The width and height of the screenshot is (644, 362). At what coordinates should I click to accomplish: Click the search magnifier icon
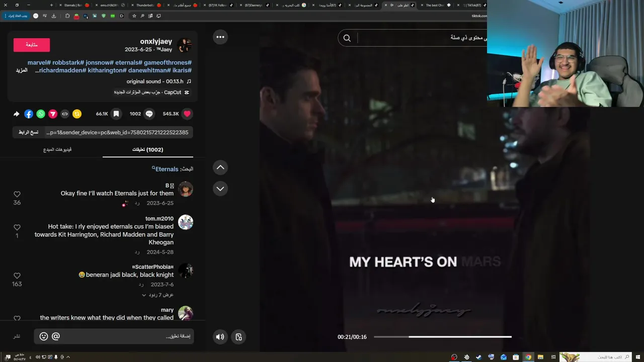347,38
